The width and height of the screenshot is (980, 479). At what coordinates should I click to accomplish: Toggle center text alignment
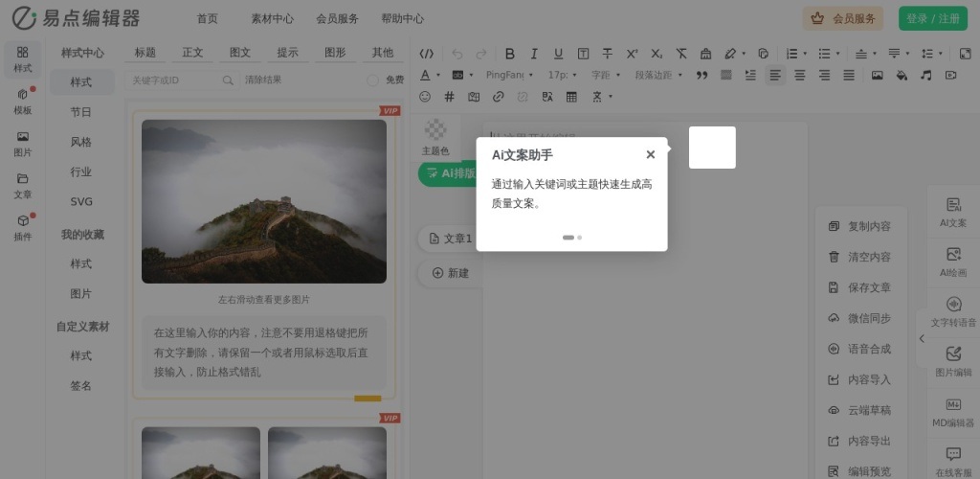point(800,75)
